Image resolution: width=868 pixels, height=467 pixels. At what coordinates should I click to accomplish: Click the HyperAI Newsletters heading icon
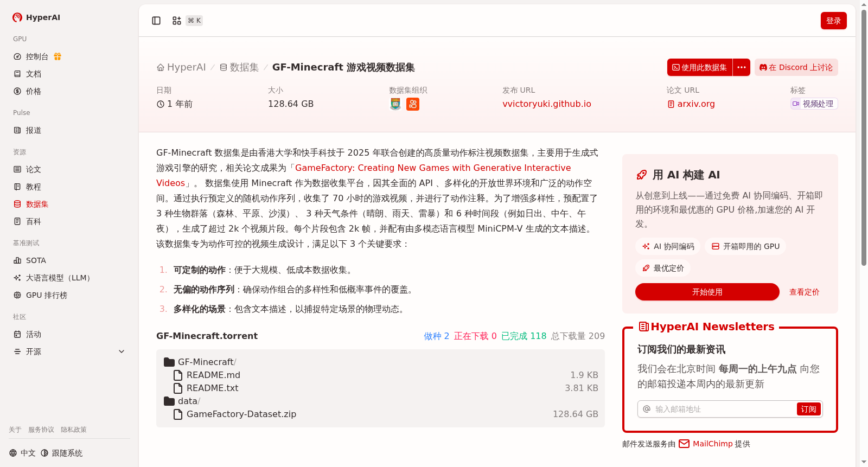(x=644, y=327)
